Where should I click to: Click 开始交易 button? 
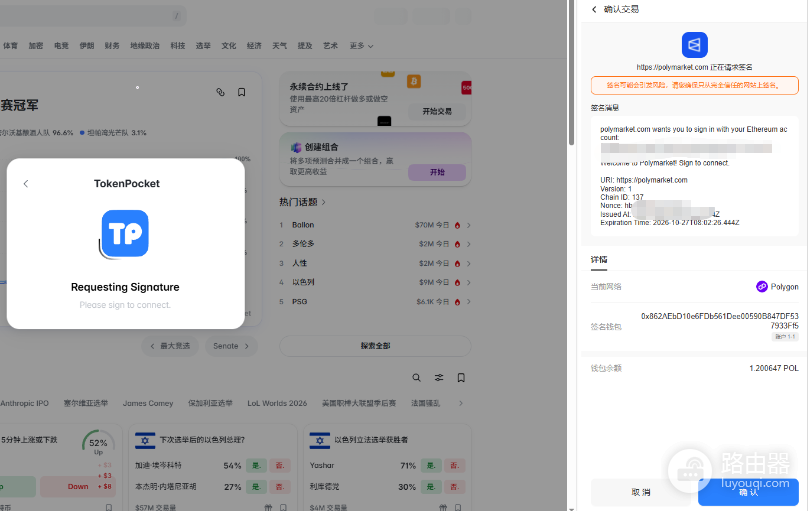coord(437,111)
